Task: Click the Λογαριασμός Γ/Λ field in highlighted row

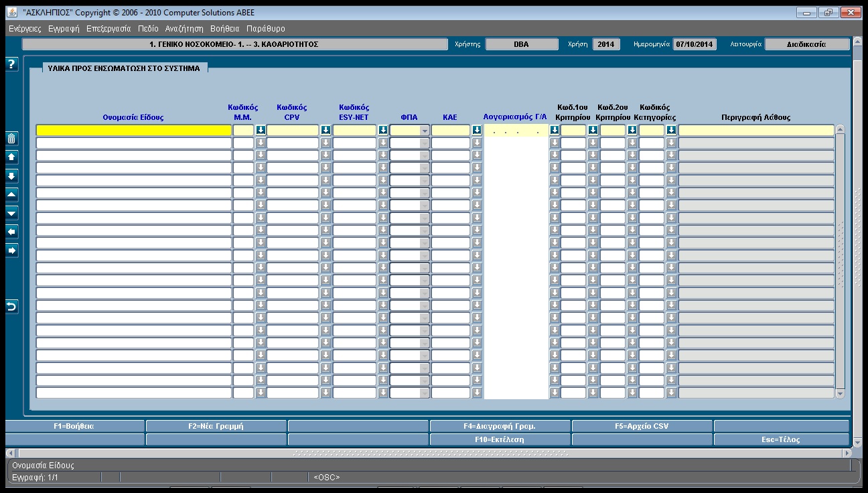Action: click(x=516, y=131)
